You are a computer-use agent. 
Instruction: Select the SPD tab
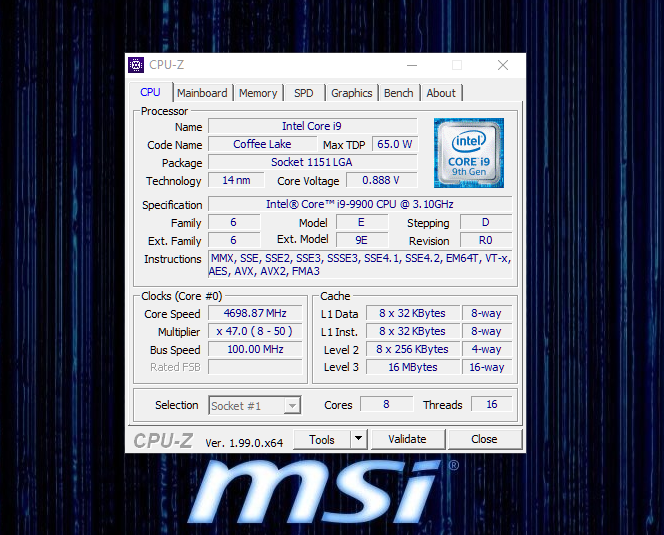(x=304, y=93)
